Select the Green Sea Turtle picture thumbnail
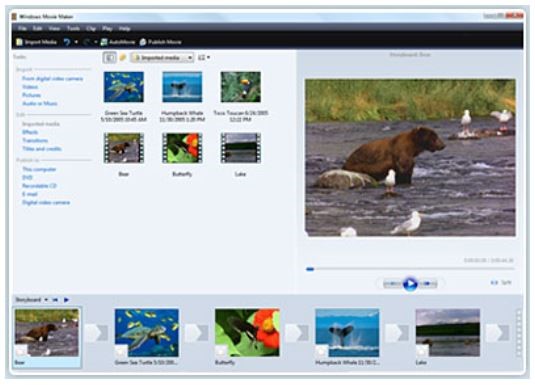This screenshot has width=535, height=385. (124, 87)
